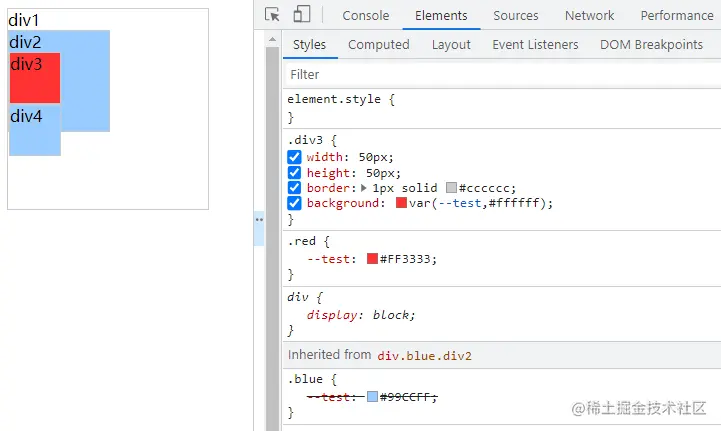Click the up arrow of the scrollbar
This screenshot has height=431, width=721.
(272, 40)
